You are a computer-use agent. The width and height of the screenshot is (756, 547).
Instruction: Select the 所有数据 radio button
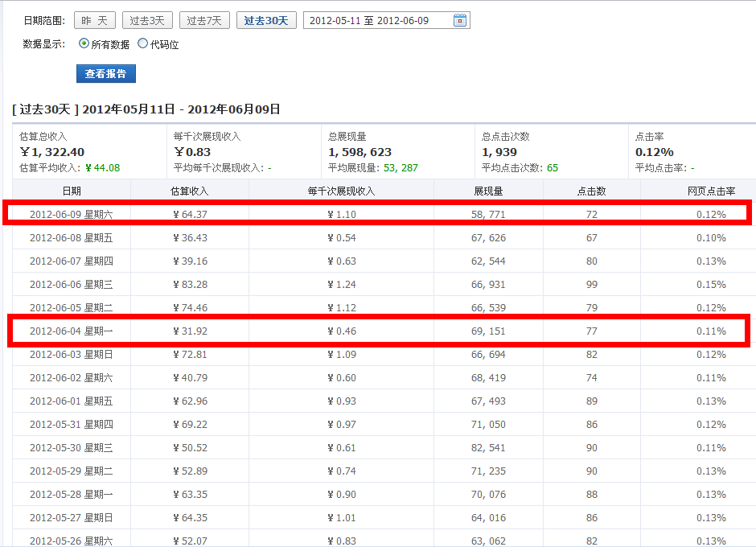(x=84, y=43)
